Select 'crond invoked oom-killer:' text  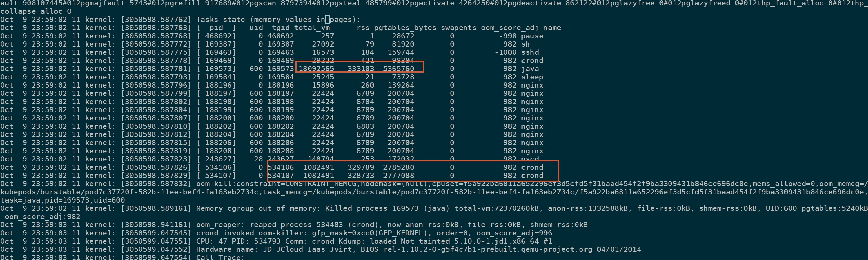(x=252, y=233)
